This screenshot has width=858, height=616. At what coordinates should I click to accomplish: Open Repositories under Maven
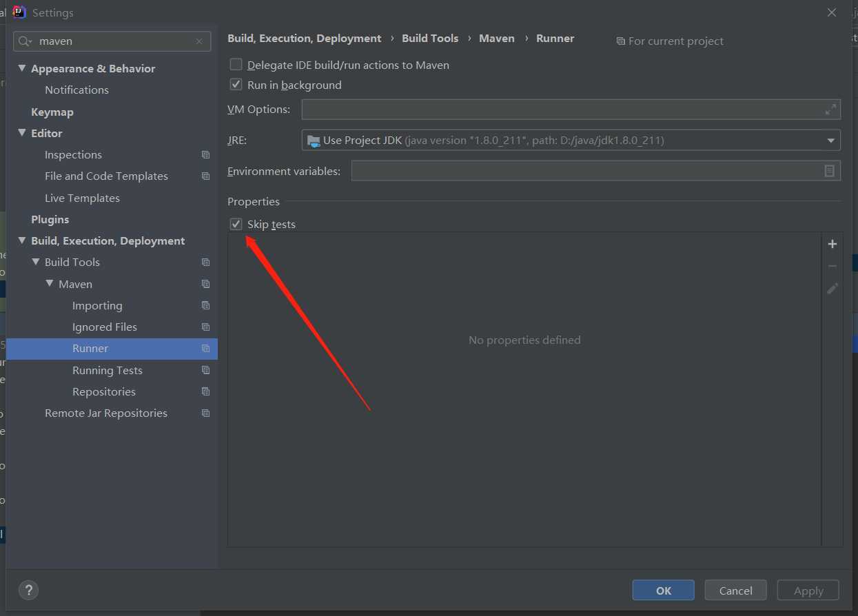pos(104,391)
